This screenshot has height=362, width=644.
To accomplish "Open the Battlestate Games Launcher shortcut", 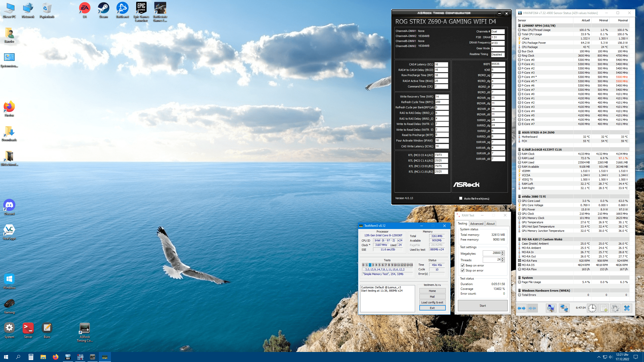I will [160, 12].
